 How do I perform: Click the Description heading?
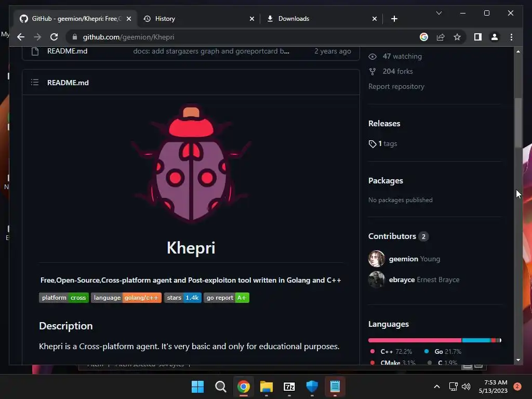66,326
